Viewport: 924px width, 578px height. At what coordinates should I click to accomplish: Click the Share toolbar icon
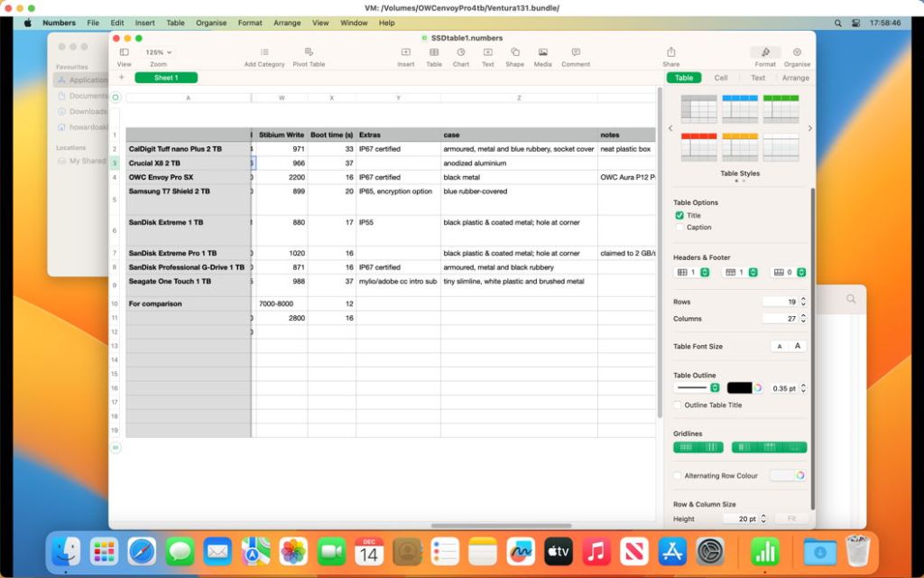click(670, 53)
